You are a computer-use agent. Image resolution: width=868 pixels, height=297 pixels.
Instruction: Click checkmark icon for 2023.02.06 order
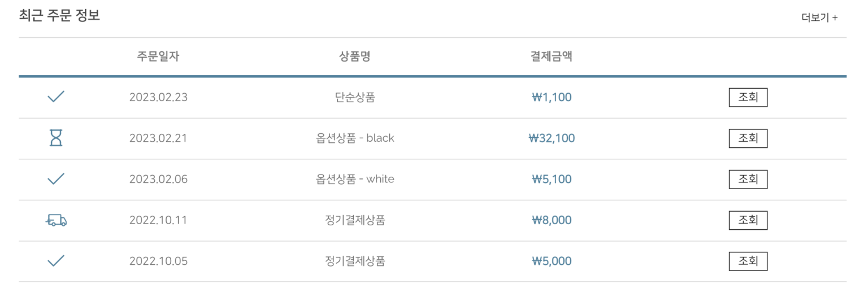tap(55, 179)
